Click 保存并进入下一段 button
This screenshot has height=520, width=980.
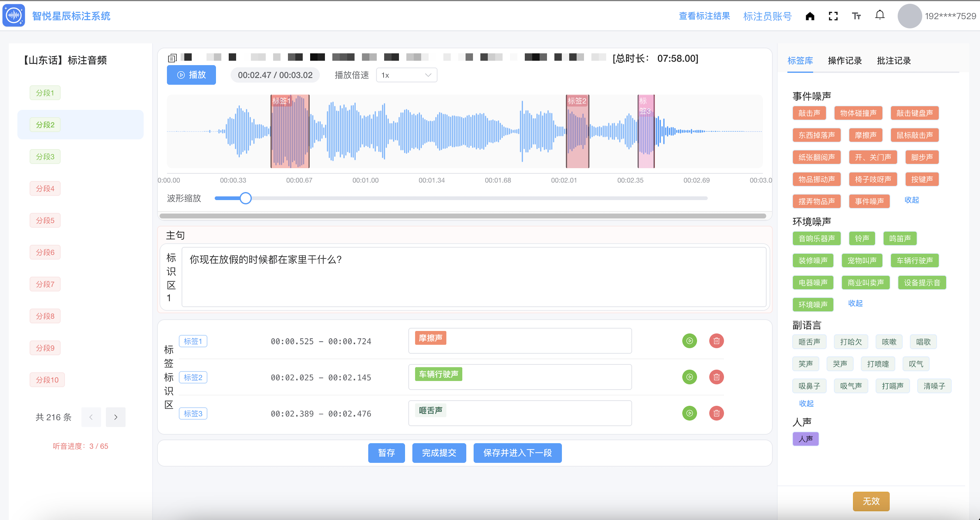point(517,453)
